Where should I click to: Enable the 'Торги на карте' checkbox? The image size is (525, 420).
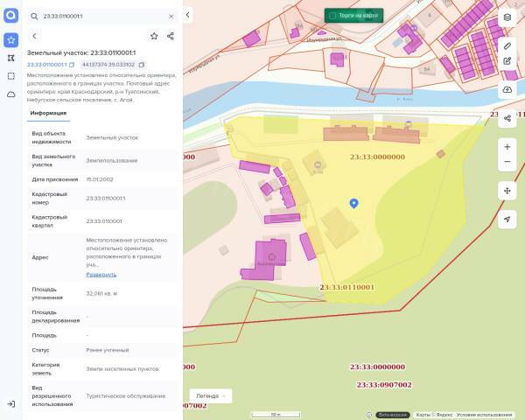click(332, 16)
